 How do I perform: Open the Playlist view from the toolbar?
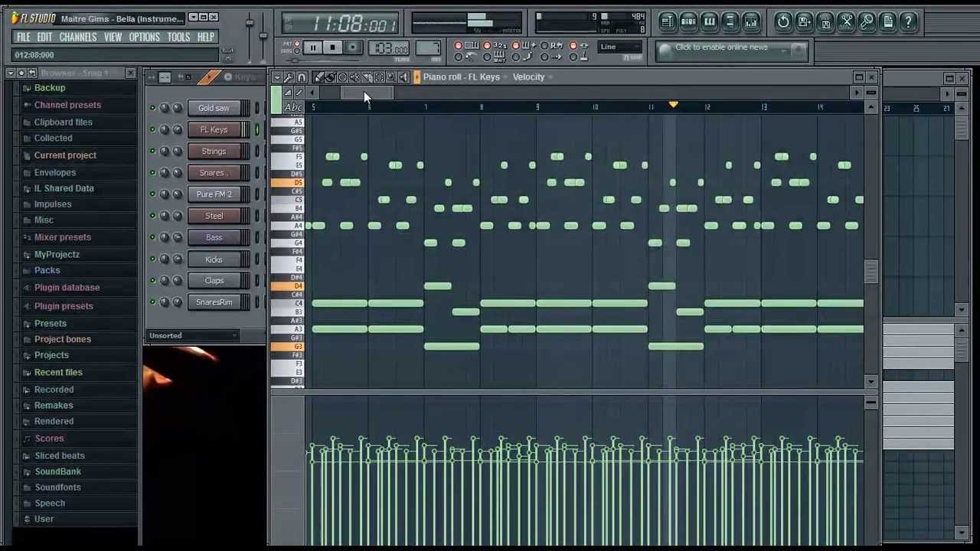[x=668, y=21]
